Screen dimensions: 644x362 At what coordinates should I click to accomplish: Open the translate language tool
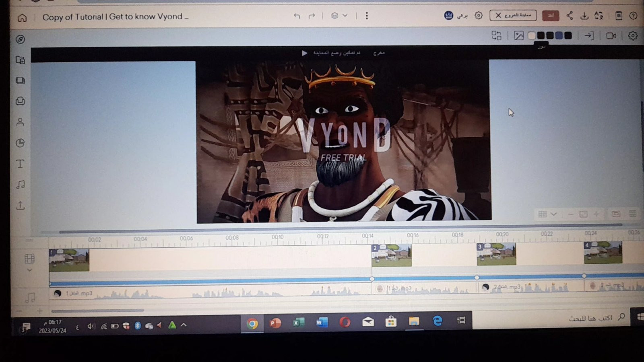click(x=599, y=16)
